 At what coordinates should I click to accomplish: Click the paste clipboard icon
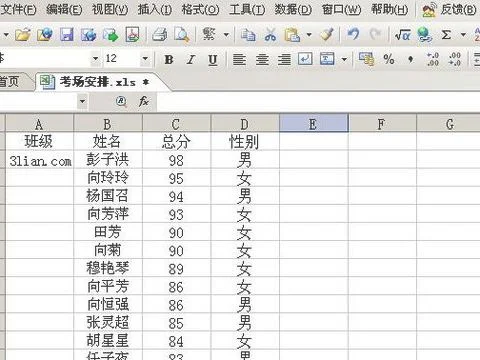point(292,34)
